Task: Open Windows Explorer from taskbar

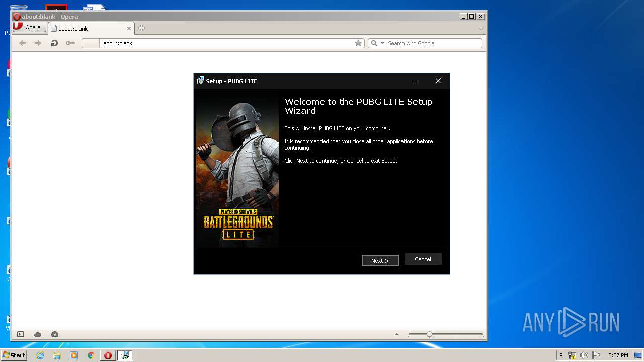Action: [57, 355]
